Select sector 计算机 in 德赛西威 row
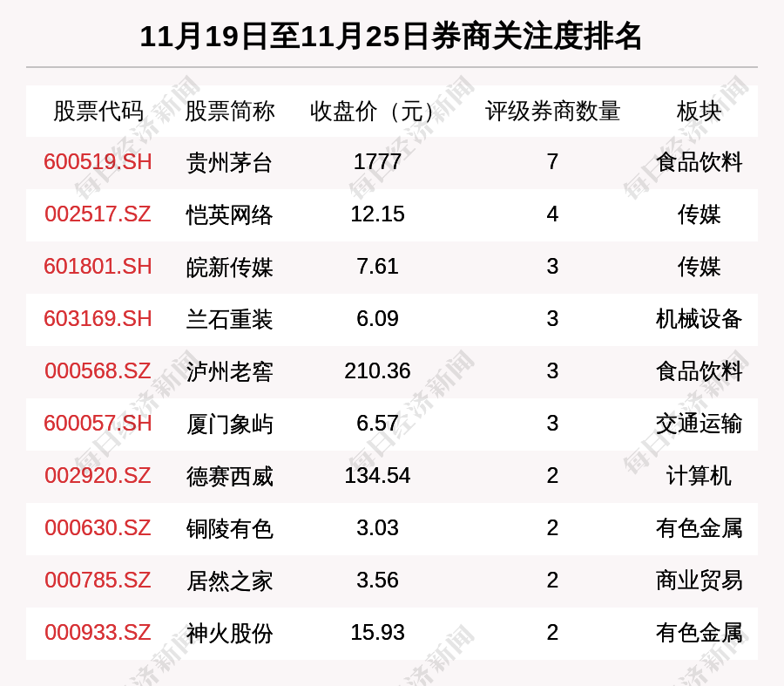784x686 pixels. (x=699, y=476)
